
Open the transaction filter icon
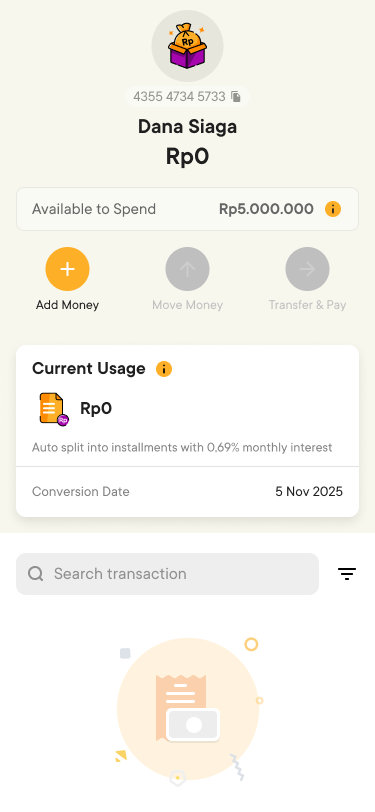click(347, 574)
